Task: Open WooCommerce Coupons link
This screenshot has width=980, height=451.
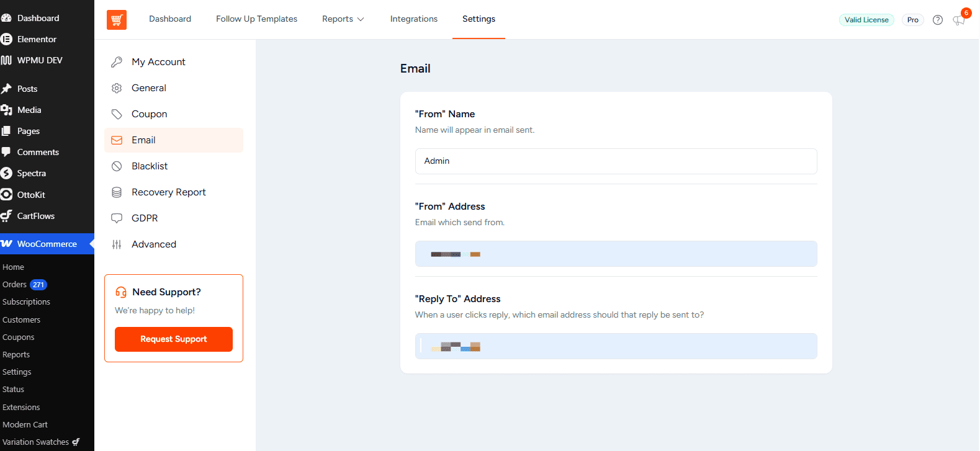Action: click(x=18, y=337)
